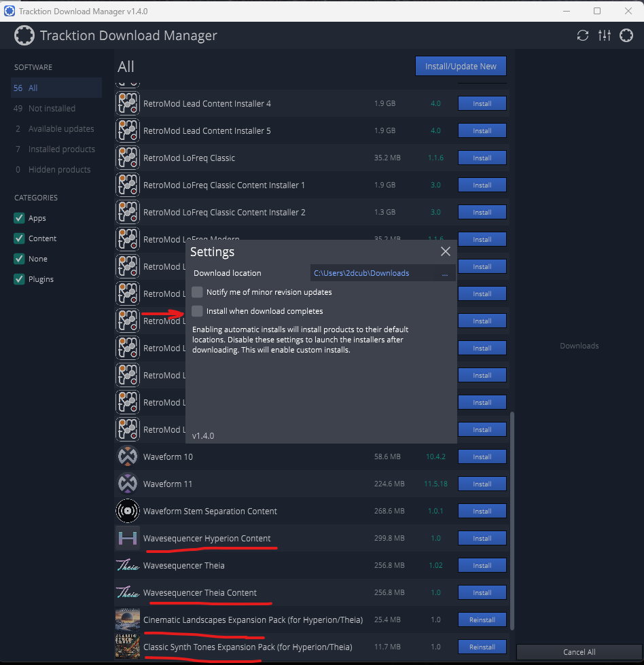Viewport: 644px width, 665px height.
Task: Show Installed products list
Action: 56,149
